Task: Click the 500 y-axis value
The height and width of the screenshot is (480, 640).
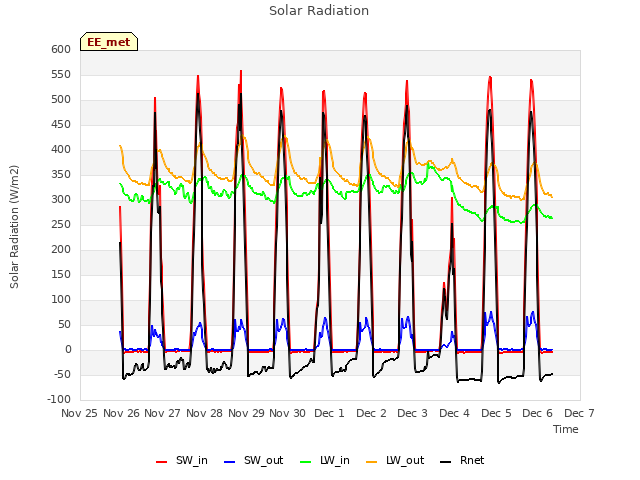Action: tap(61, 100)
